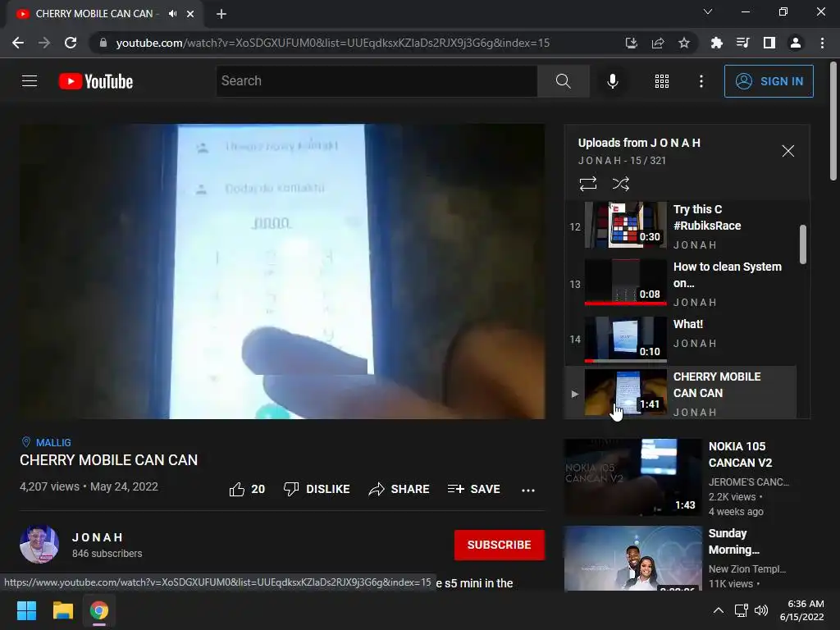Open network icon in system tray
This screenshot has width=840, height=630.
pos(741,610)
